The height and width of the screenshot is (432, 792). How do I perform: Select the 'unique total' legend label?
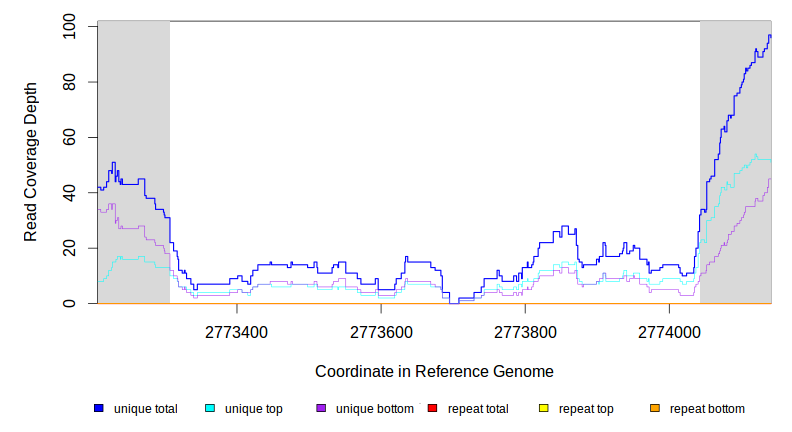coord(145,409)
